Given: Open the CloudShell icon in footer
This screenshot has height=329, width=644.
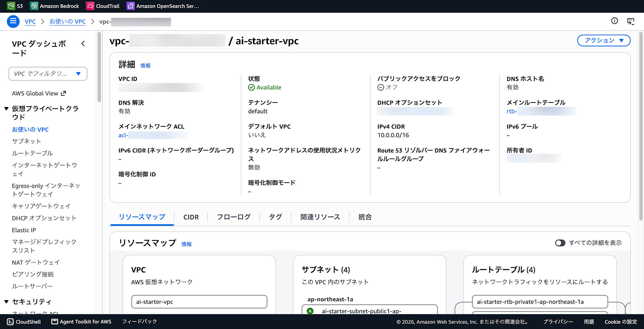Looking at the screenshot, I should (x=10, y=322).
